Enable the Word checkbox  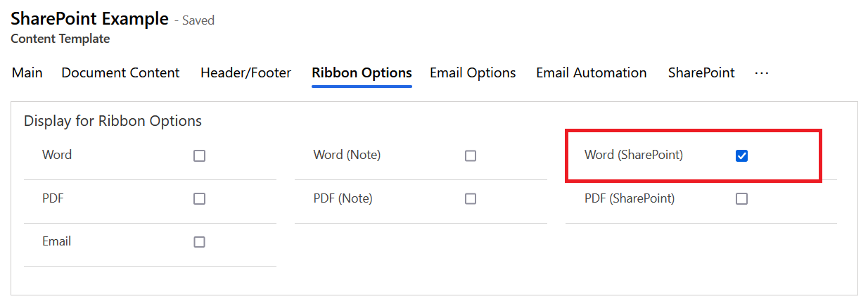(199, 156)
